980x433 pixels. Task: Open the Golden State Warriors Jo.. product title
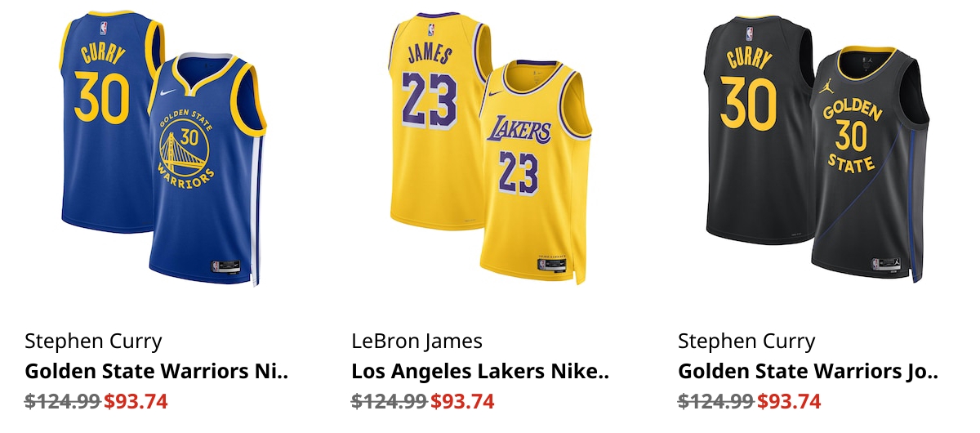[x=808, y=372]
